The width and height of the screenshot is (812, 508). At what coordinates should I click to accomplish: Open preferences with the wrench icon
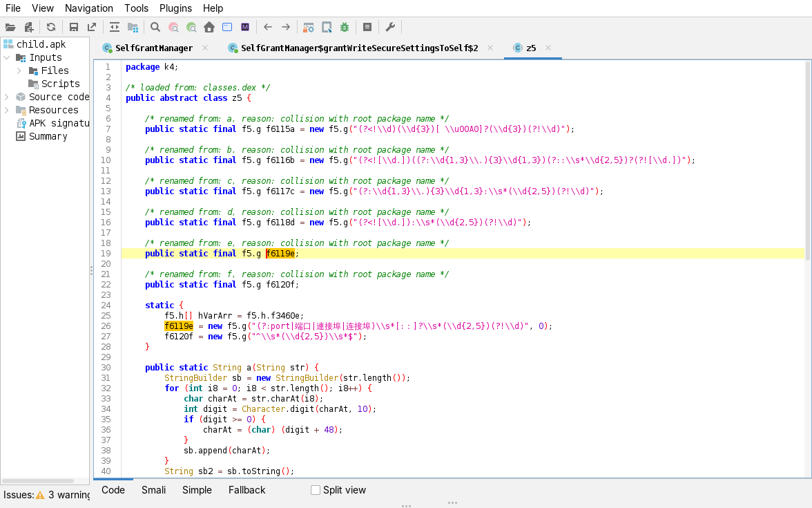(391, 27)
